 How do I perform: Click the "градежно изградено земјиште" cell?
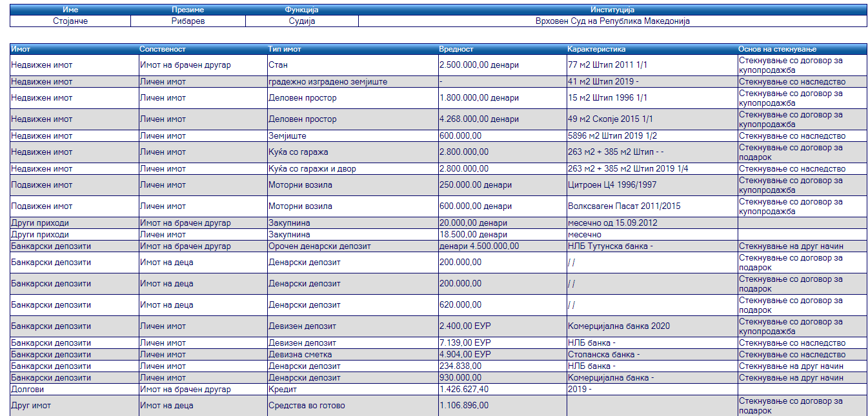pyautogui.click(x=328, y=82)
